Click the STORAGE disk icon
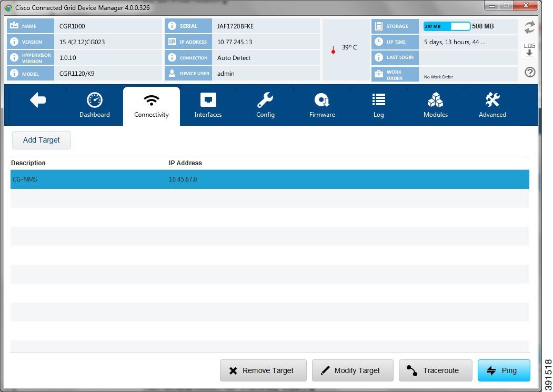Screen dimensions: 553x392 379,26
